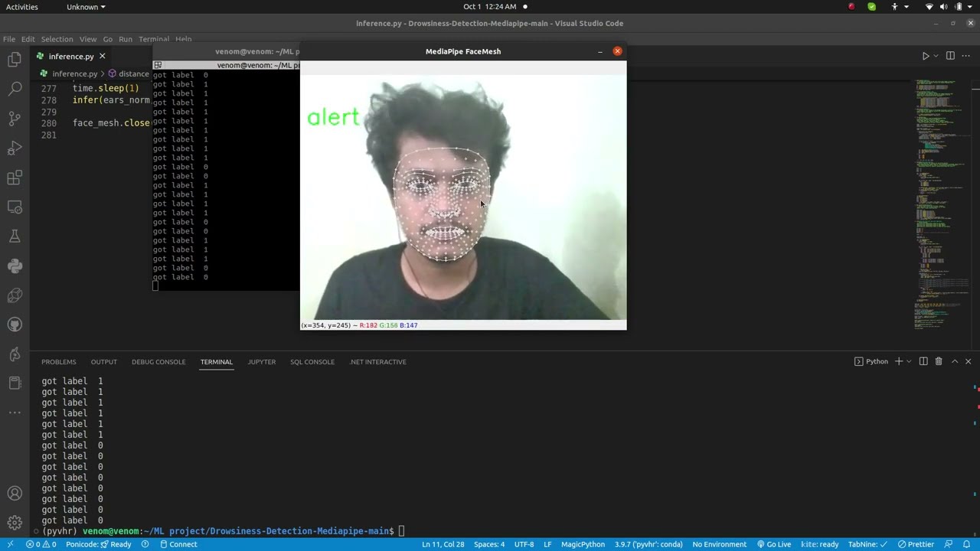Open the Unknown application menu

86,7
